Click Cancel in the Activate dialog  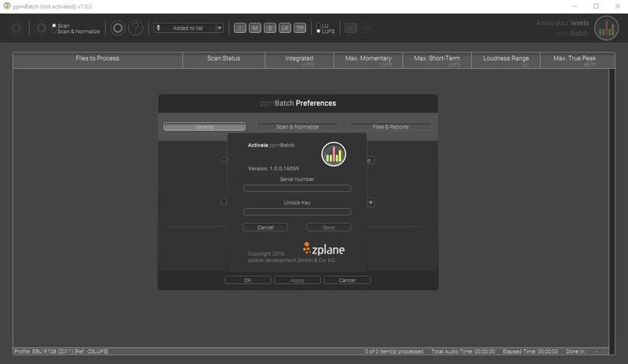coord(265,227)
